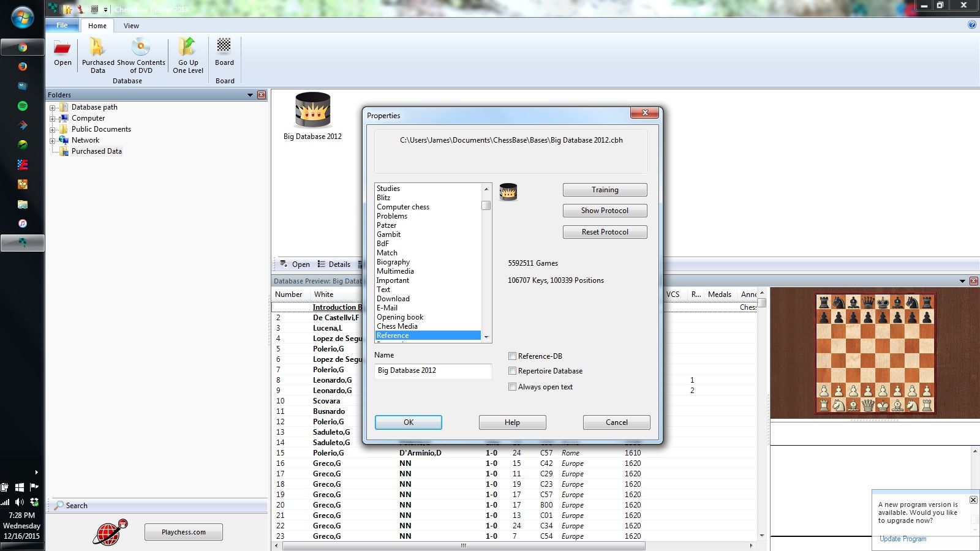Click the Help button in Properties
The image size is (980, 551).
click(x=513, y=422)
